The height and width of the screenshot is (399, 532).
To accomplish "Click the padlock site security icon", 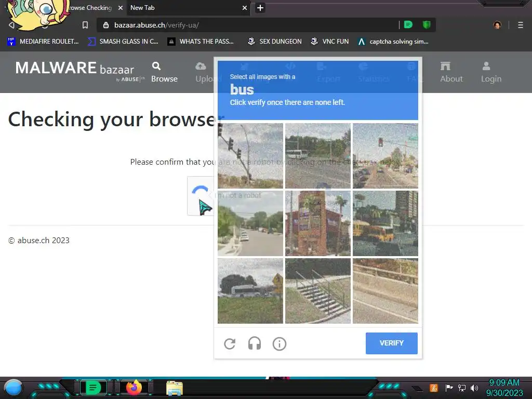I will click(106, 25).
